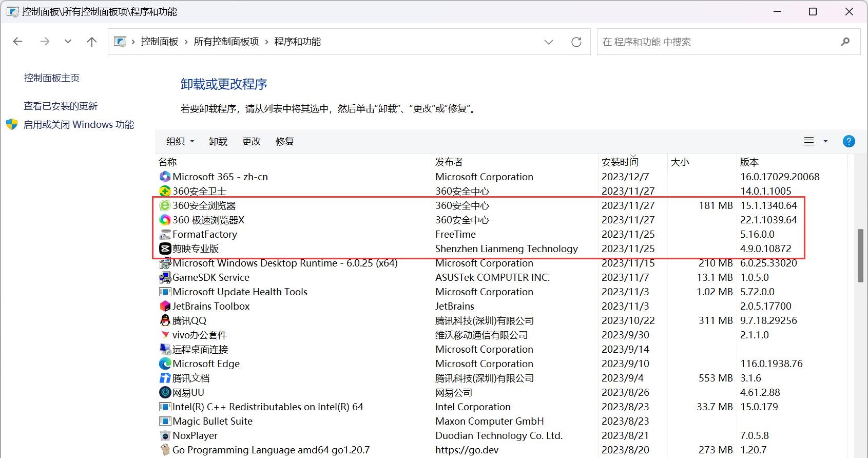Open help via the blue question mark icon

point(849,141)
